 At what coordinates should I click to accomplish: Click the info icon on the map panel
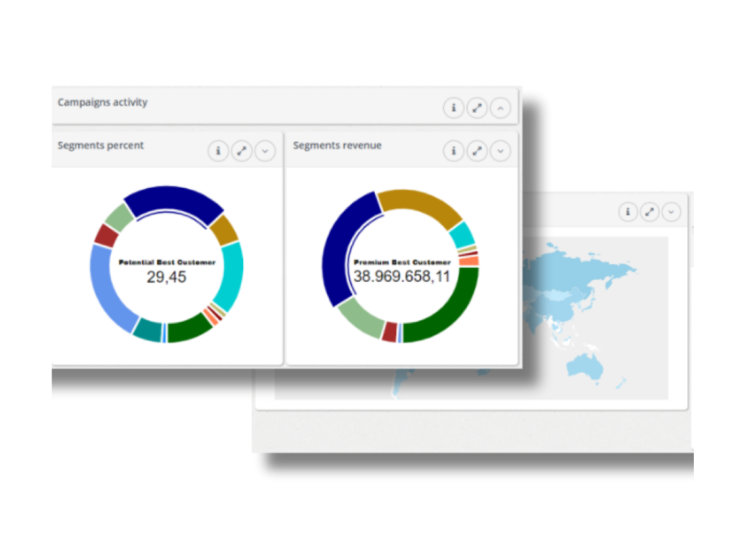pyautogui.click(x=627, y=212)
